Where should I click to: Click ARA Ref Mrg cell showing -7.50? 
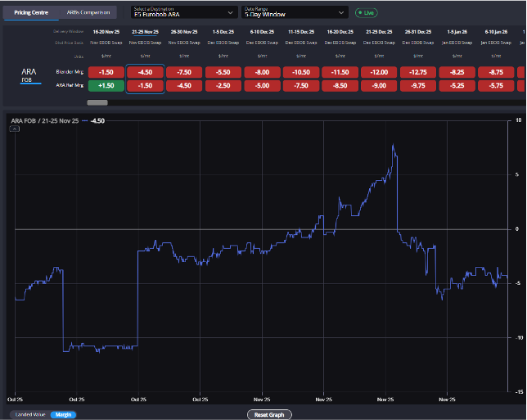click(x=301, y=86)
